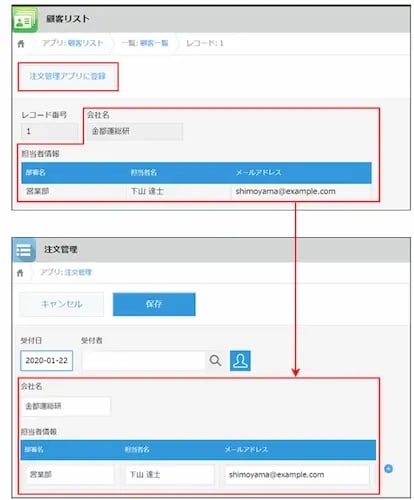414x500 pixels.
Task: Go home from 注文管理 breadcrumb
Action: click(x=20, y=273)
